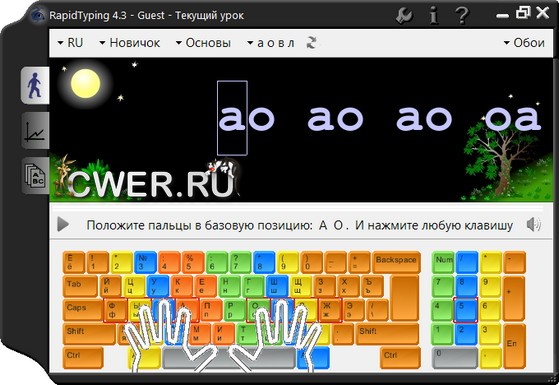Click the orange З key

click(325, 286)
